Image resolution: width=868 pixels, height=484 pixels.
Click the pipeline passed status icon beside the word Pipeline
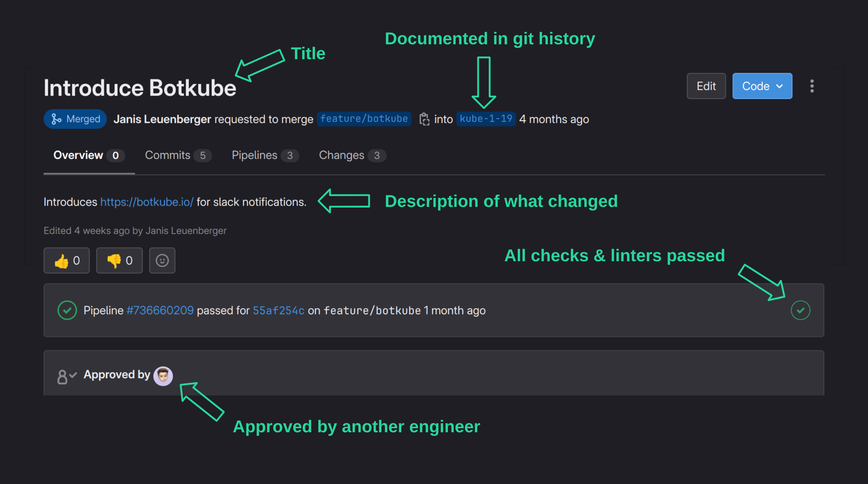click(67, 310)
